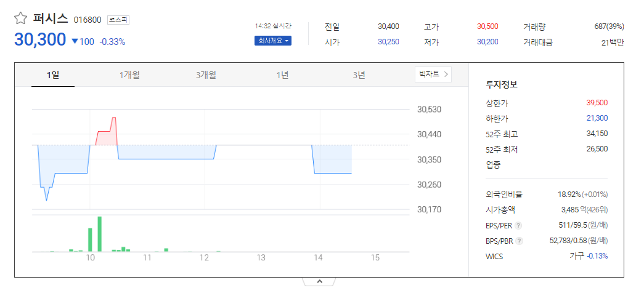Viewport: 644px width, 293px height.
Task: Click the 30,170 y-axis label
Action: [429, 209]
